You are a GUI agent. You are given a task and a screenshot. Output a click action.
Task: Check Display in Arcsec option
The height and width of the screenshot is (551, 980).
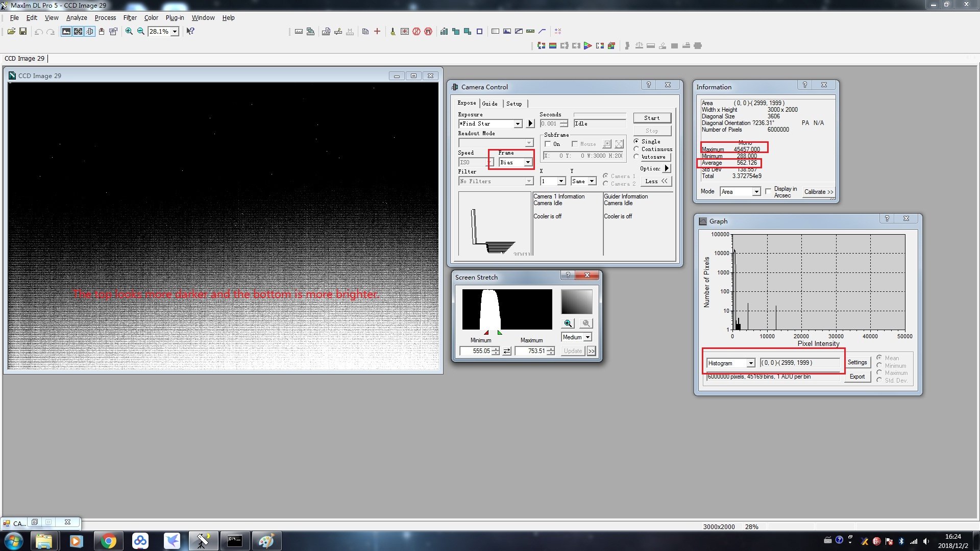(768, 192)
